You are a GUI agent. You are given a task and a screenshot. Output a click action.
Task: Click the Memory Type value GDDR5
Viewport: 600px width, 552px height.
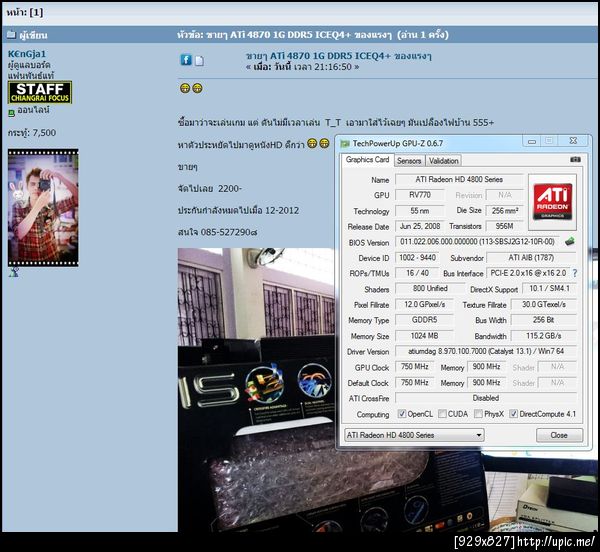tap(424, 320)
